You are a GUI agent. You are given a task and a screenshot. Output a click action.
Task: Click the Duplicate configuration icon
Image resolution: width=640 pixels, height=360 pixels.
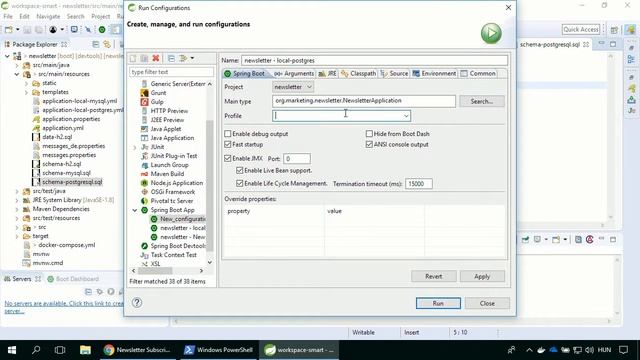[144, 58]
